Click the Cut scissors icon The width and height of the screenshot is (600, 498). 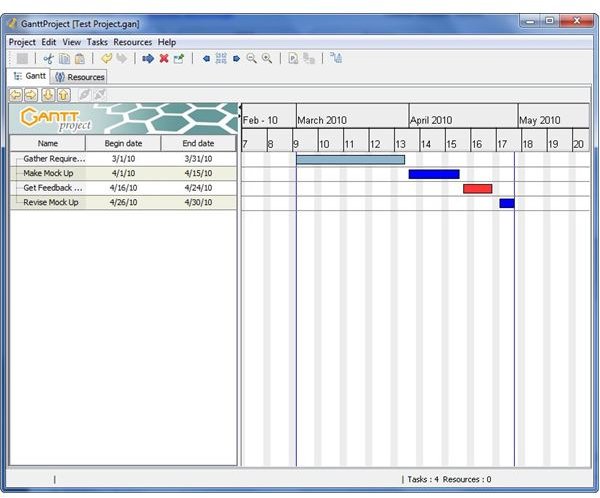[x=49, y=59]
